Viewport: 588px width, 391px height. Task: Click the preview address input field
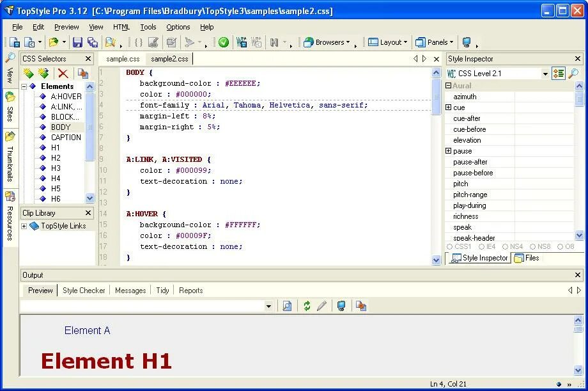(x=143, y=306)
